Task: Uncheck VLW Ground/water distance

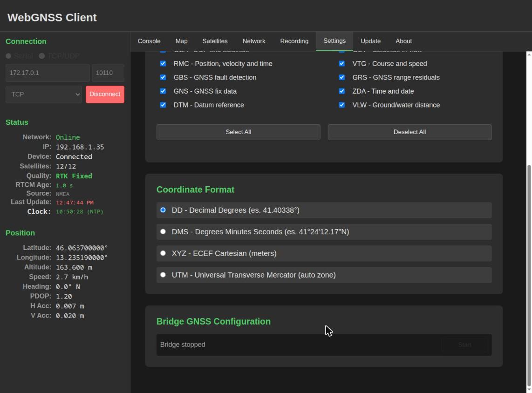Action: tap(341, 105)
